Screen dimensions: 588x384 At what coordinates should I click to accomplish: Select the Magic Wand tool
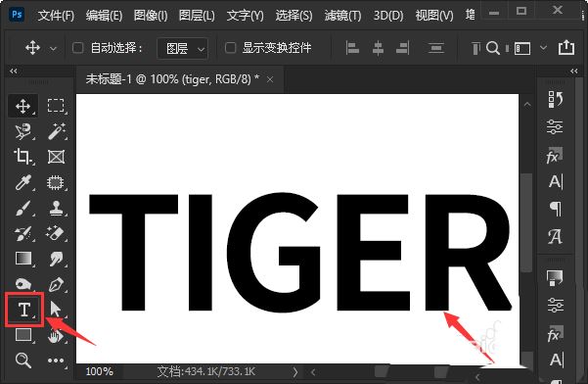[56, 131]
